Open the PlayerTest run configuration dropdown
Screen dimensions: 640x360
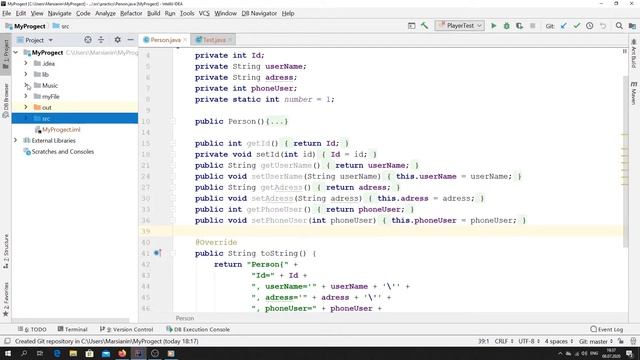(x=460, y=26)
